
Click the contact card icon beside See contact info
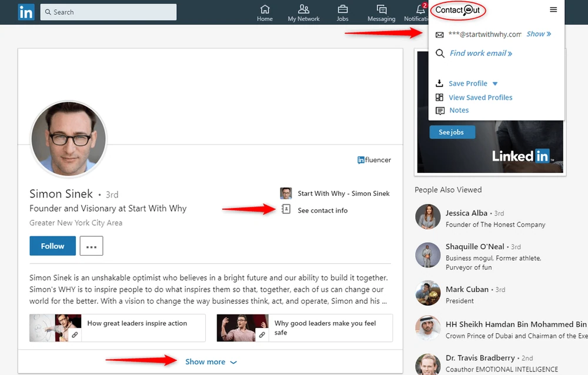[286, 209]
